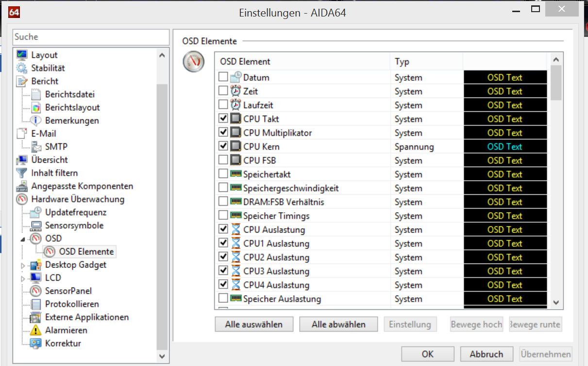This screenshot has width=588, height=366.
Task: Uncheck the CPU Kern checkbox
Action: click(x=223, y=146)
